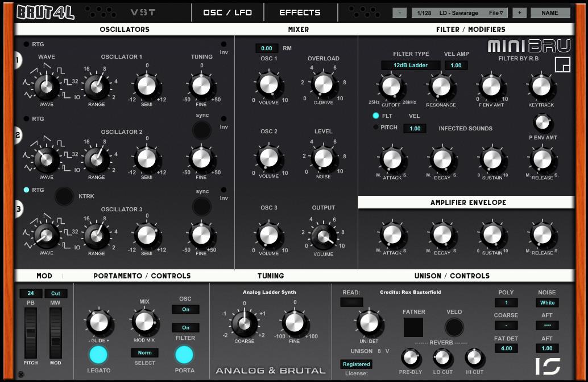The image size is (588, 382).
Task: Click the PB range 24 value field
Action: (x=31, y=293)
